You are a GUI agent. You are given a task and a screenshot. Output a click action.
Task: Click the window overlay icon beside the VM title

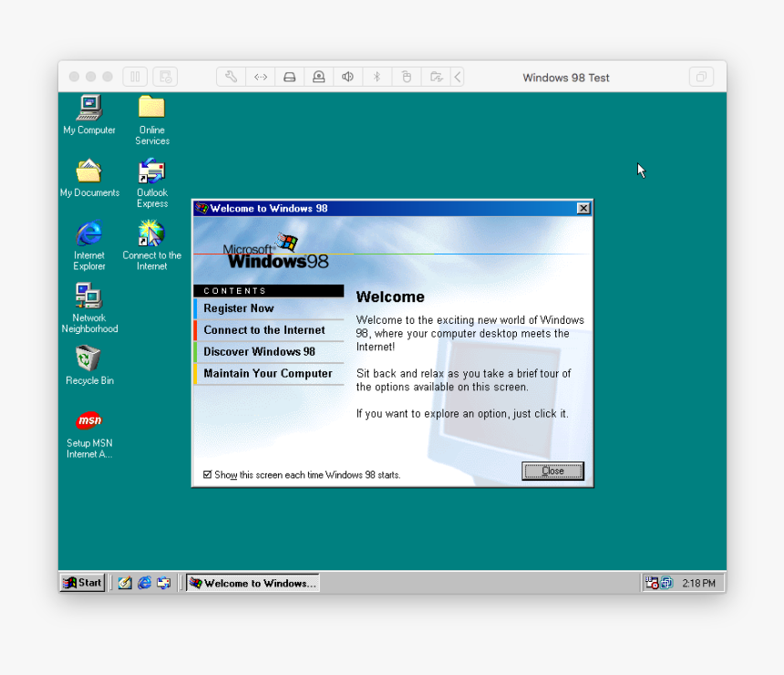(702, 77)
